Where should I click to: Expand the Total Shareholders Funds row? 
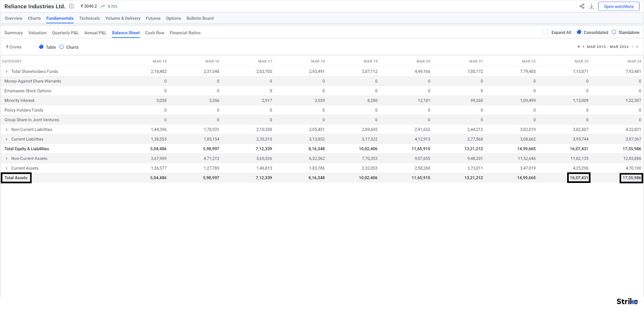click(6, 71)
